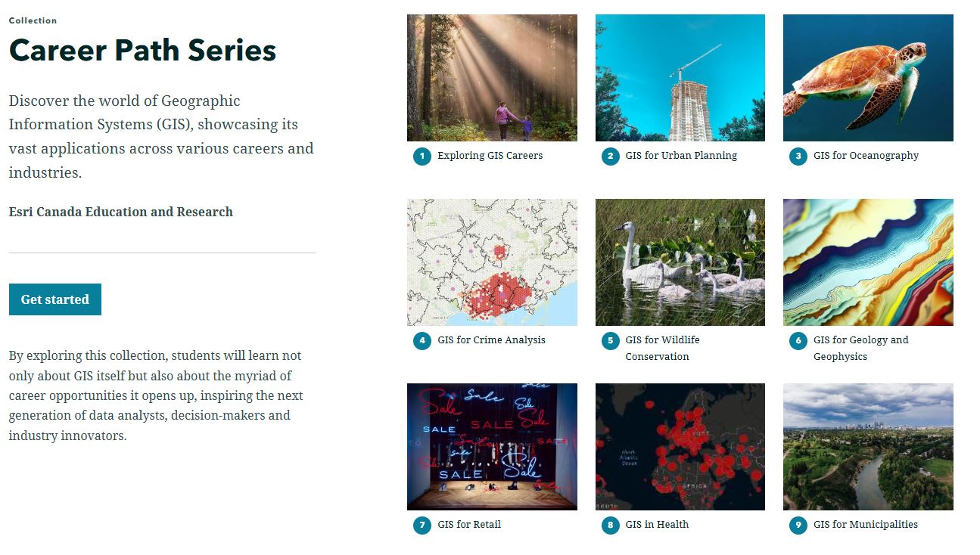980x555 pixels.
Task: Select the GIS for Oceanography label
Action: pyautogui.click(x=866, y=156)
